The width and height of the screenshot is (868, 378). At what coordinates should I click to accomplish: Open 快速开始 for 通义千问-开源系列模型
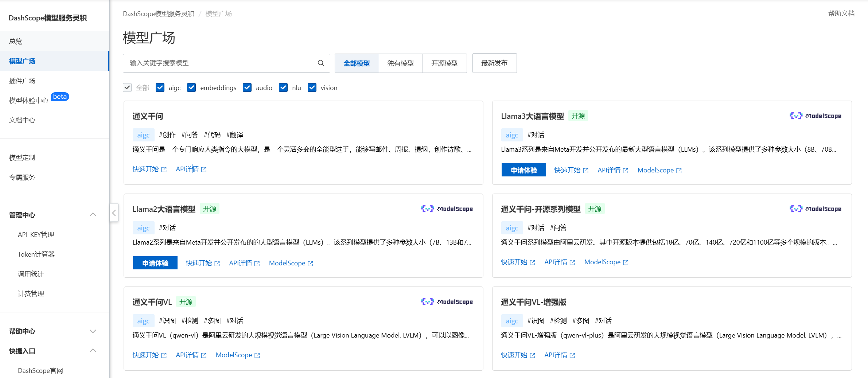pos(518,262)
